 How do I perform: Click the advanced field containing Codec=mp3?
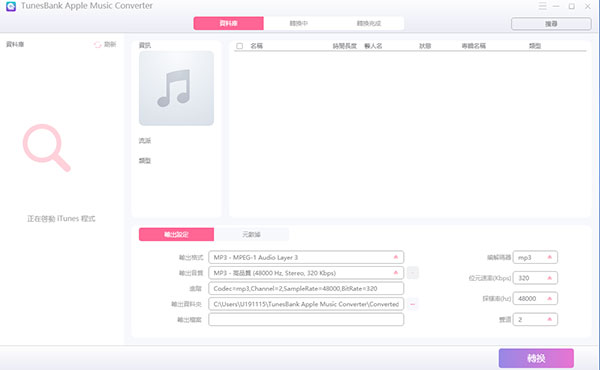(306, 289)
